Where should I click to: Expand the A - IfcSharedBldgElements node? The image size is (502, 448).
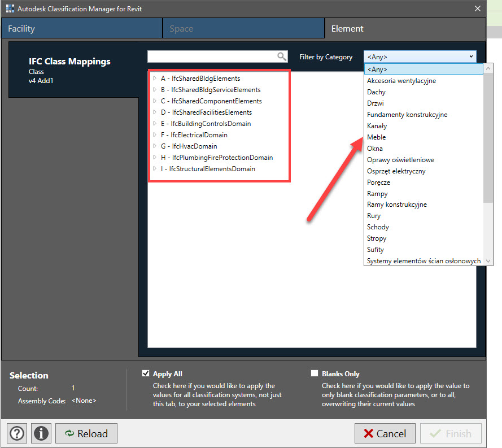(x=155, y=79)
